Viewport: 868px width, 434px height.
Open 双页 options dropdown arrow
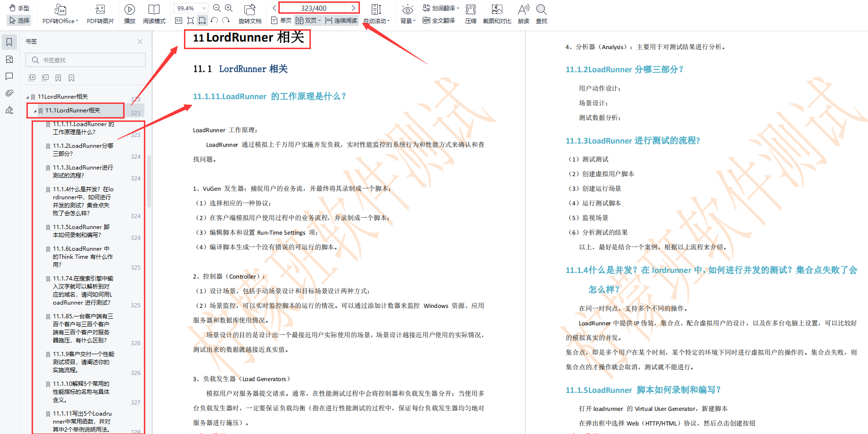click(319, 20)
